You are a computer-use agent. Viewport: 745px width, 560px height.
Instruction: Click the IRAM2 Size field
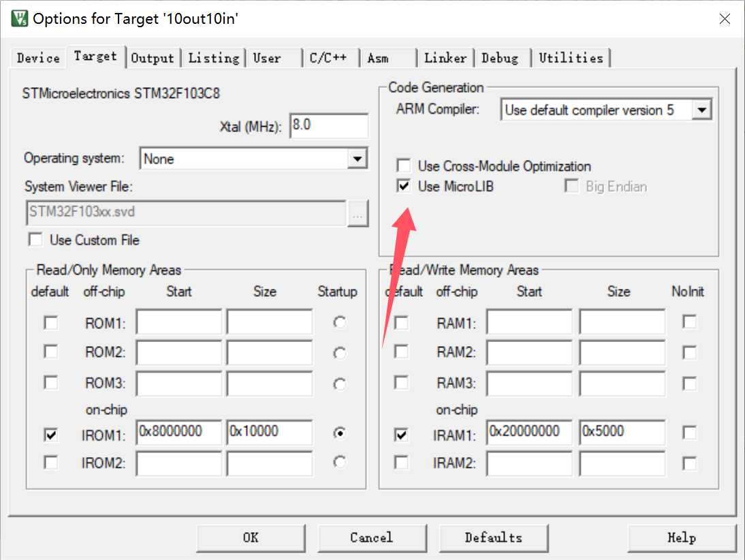[622, 463]
